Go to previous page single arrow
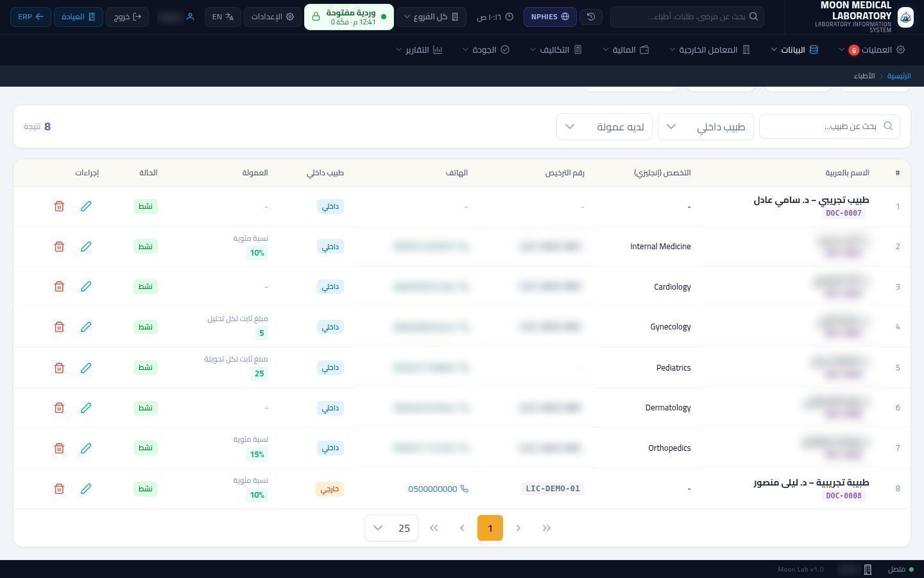This screenshot has height=578, width=924. pyautogui.click(x=518, y=528)
